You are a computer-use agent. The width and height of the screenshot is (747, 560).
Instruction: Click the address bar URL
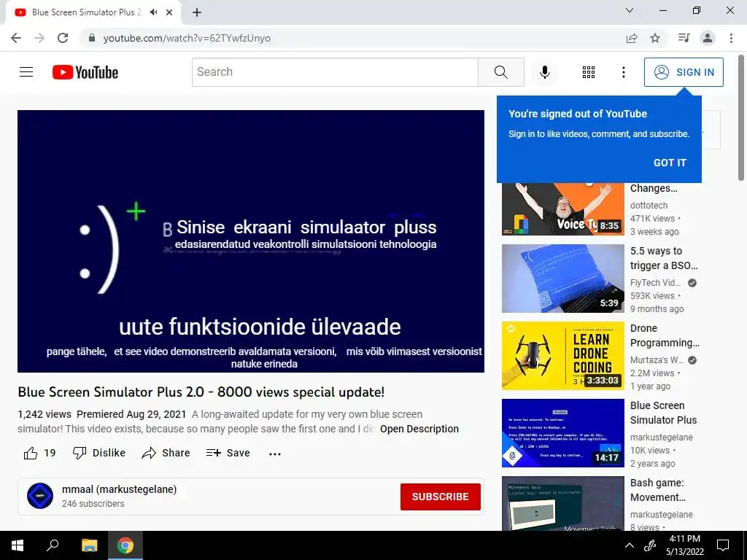[187, 38]
